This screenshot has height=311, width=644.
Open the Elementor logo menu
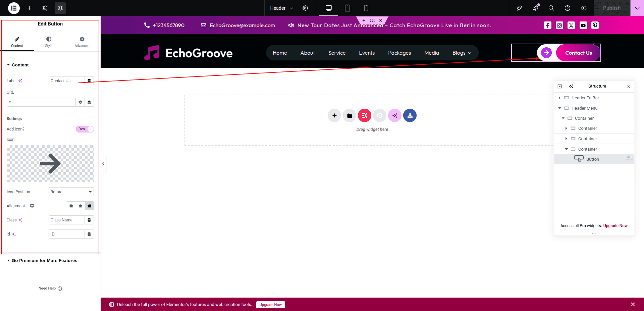tap(14, 8)
